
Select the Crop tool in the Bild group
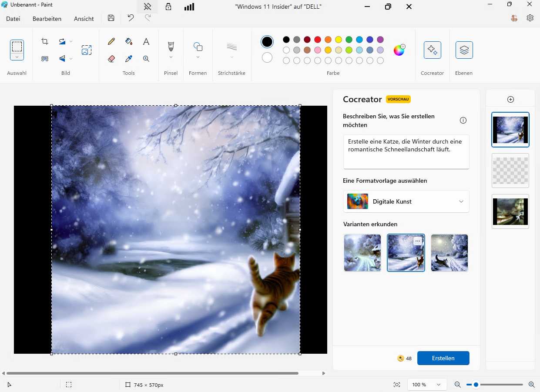pyautogui.click(x=44, y=41)
